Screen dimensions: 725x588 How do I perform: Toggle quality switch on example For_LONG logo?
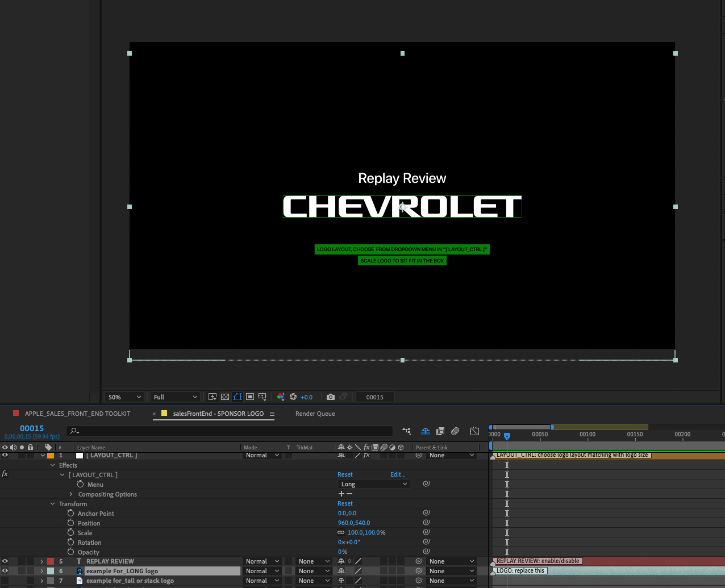click(x=358, y=571)
